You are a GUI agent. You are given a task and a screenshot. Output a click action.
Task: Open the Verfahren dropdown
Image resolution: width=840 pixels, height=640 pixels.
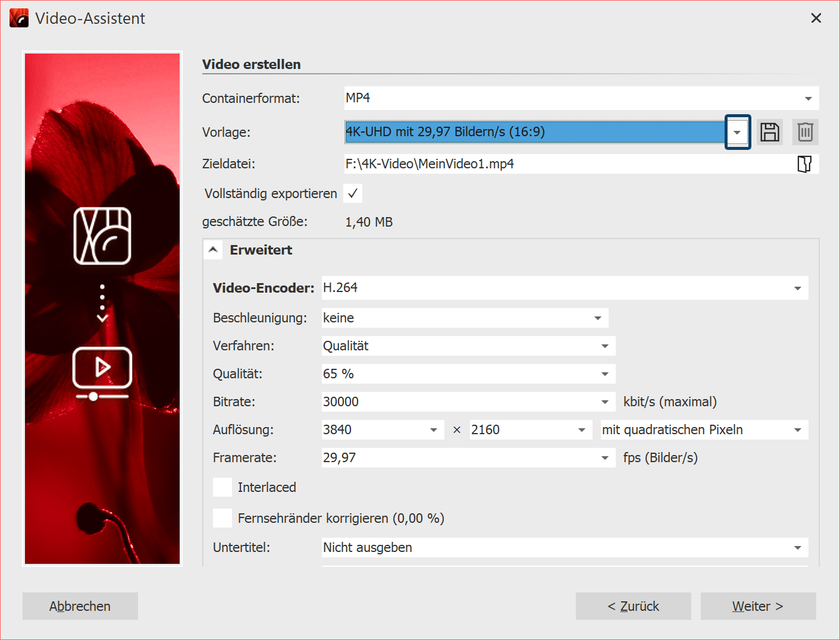(x=606, y=346)
